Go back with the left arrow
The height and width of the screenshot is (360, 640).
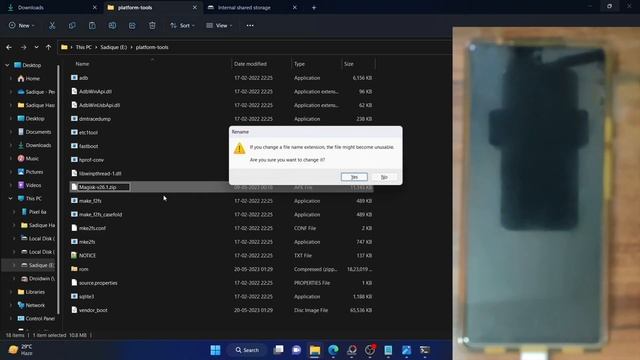click(x=9, y=47)
